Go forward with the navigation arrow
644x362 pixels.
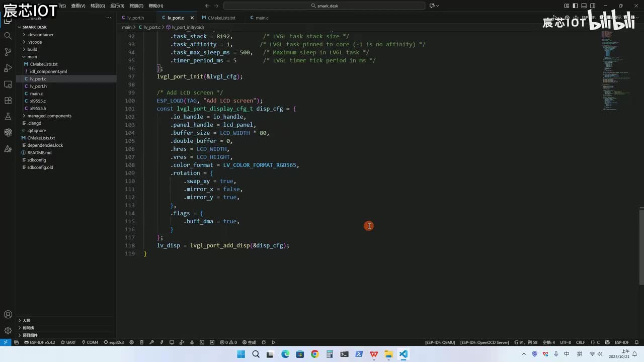[216, 6]
